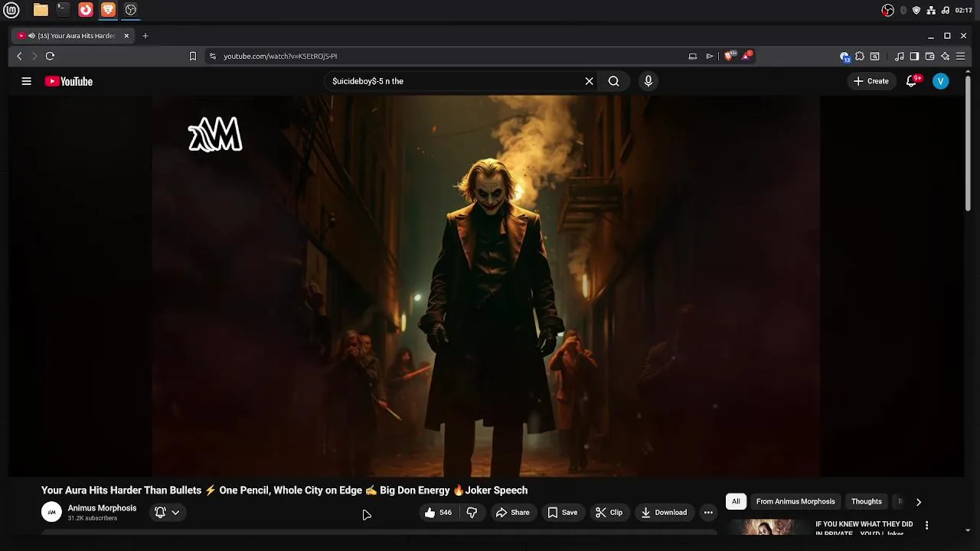Toggle the browser sidebar panel
Screen dimensions: 980x551
pos(914,56)
